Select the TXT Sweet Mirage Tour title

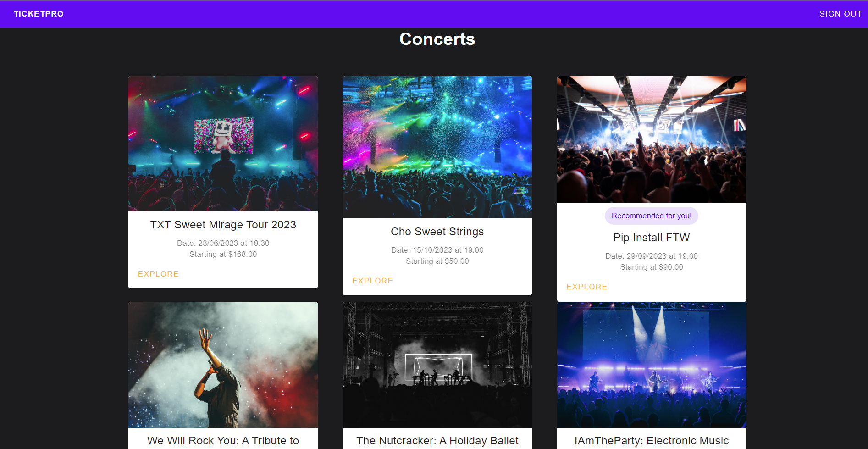[x=223, y=225]
